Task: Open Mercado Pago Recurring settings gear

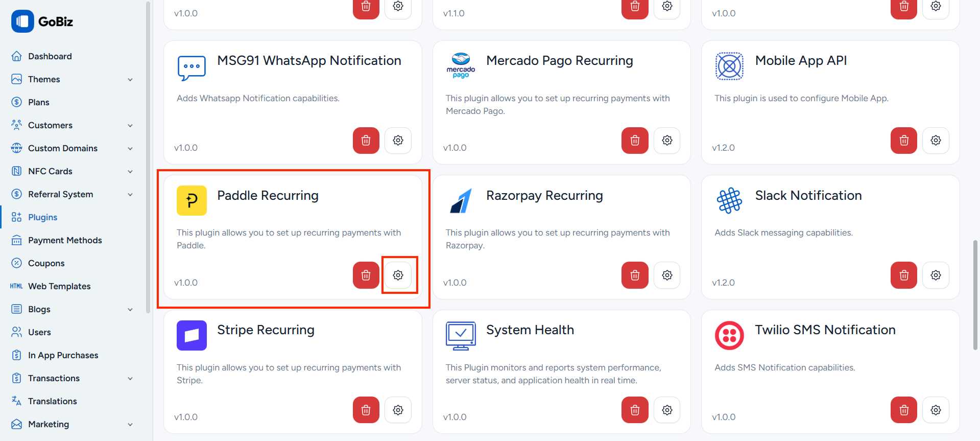Action: (x=667, y=141)
